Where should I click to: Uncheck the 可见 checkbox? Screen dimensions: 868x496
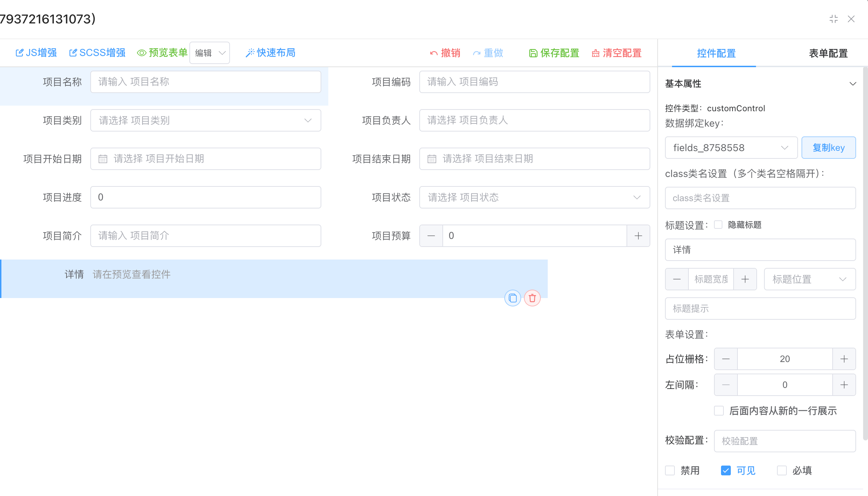pyautogui.click(x=726, y=470)
